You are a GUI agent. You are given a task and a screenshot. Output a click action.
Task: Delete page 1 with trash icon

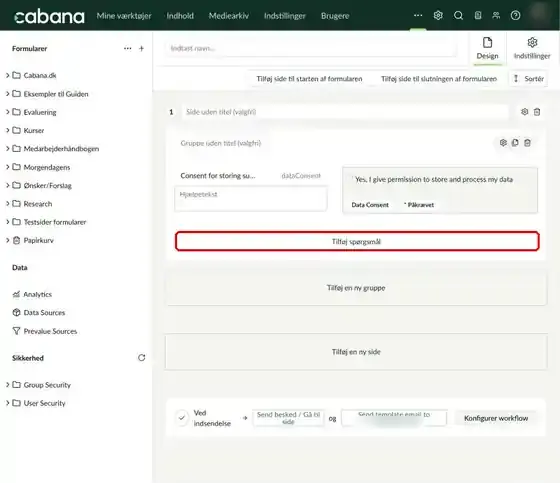pos(537,112)
